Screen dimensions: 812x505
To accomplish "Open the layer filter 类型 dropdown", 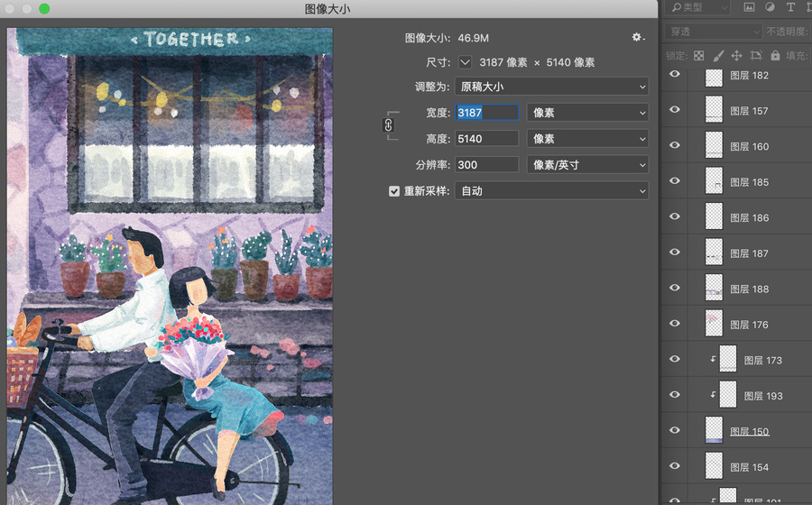I will [699, 7].
